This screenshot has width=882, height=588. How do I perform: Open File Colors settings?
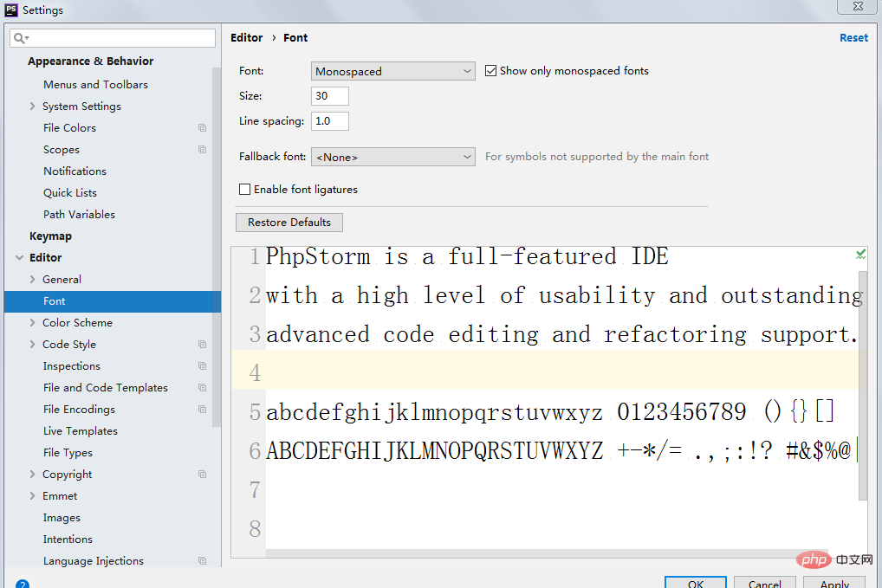[x=70, y=127]
